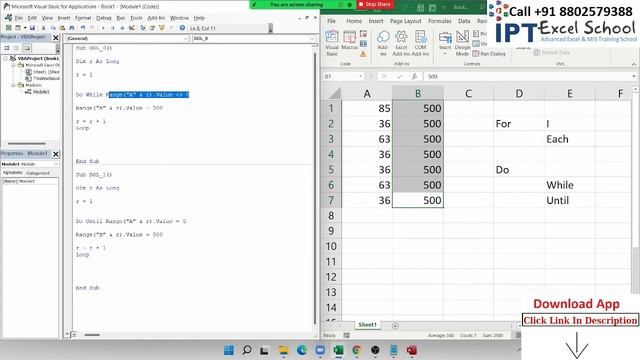640x360 pixels.
Task: Click the Insert Function fx icon
Action: [x=414, y=76]
